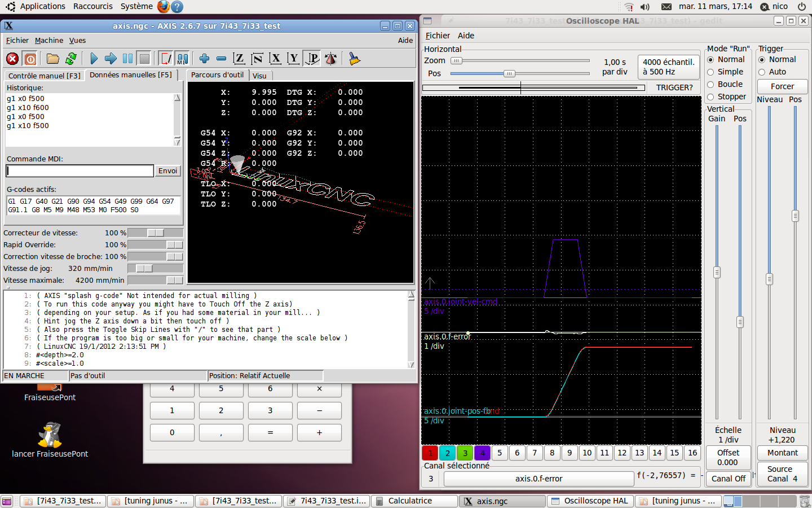Switch preview to Z view
Screen dimensions: 812x508
pos(239,59)
